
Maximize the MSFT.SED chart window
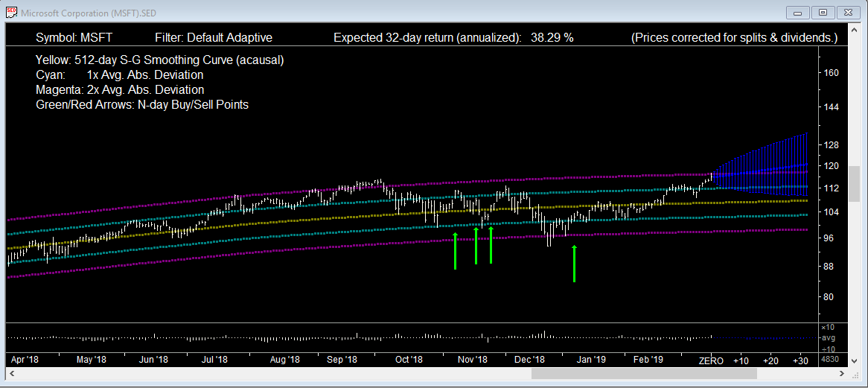(823, 12)
